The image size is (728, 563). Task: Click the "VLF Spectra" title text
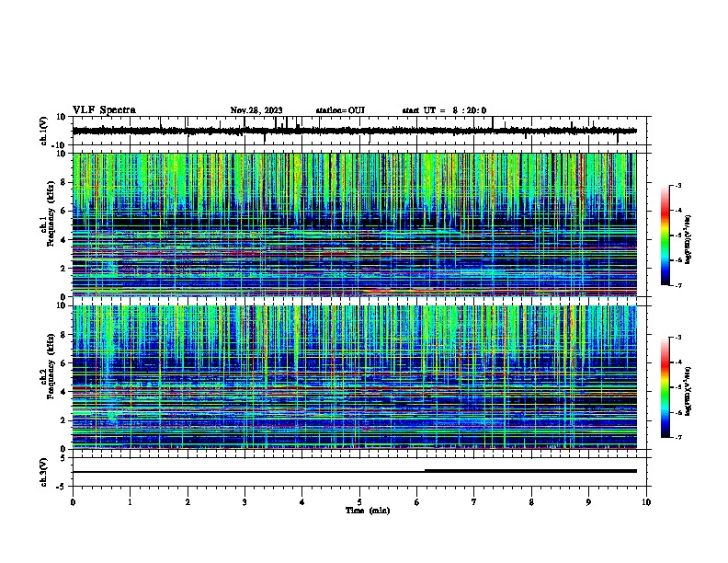click(104, 110)
